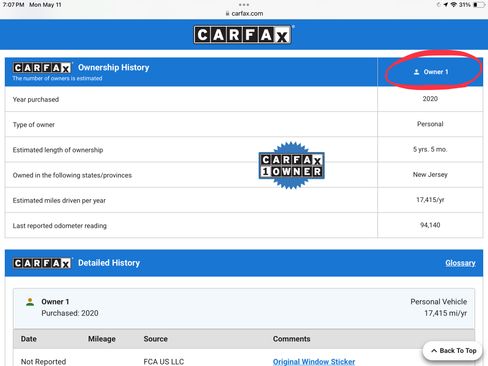The width and height of the screenshot is (488, 366).
Task: Click the CARFAX logo in Ownership History header
Action: [x=42, y=68]
